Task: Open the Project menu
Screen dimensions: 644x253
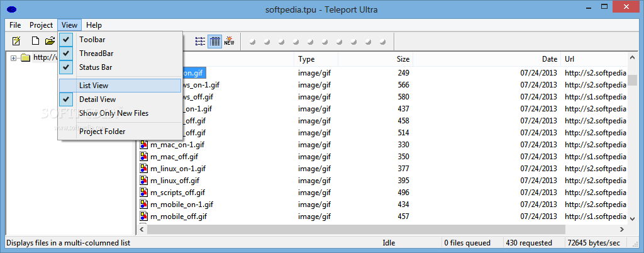Action: click(x=41, y=25)
